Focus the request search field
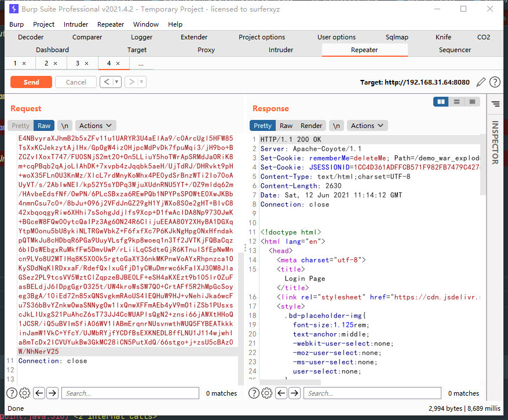This screenshot has width=508, height=420. [130, 393]
